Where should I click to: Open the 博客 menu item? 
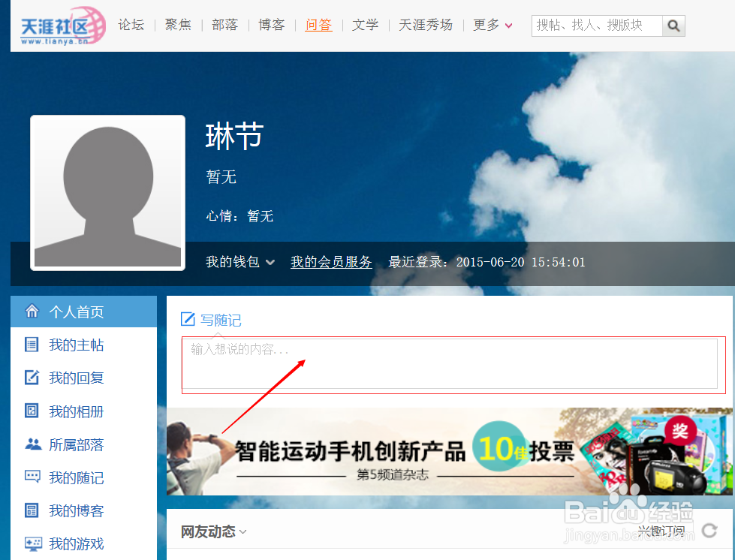[272, 26]
